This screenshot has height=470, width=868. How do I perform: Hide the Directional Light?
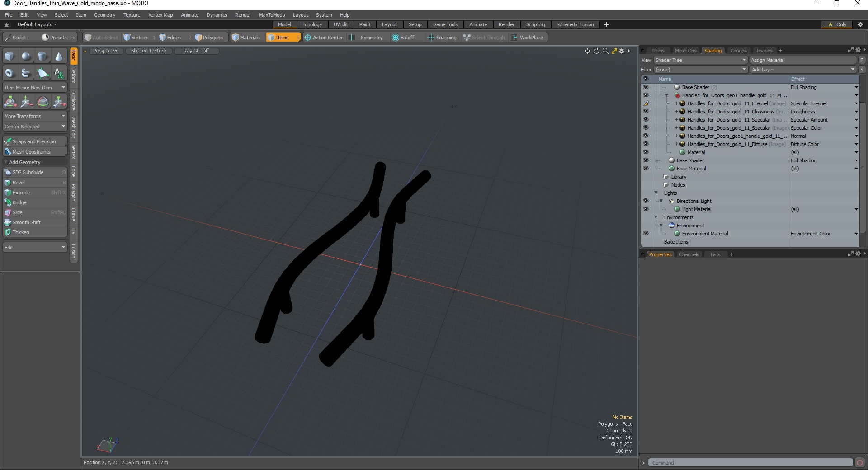pyautogui.click(x=646, y=201)
